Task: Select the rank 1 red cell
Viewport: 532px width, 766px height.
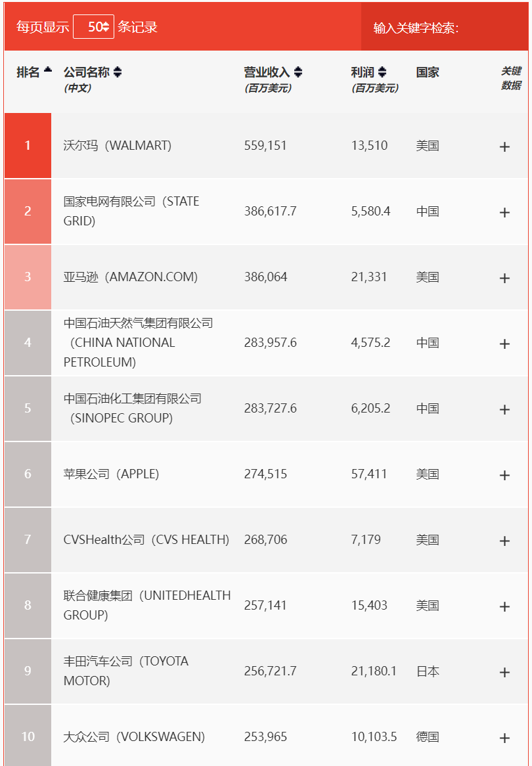Action: point(28,146)
